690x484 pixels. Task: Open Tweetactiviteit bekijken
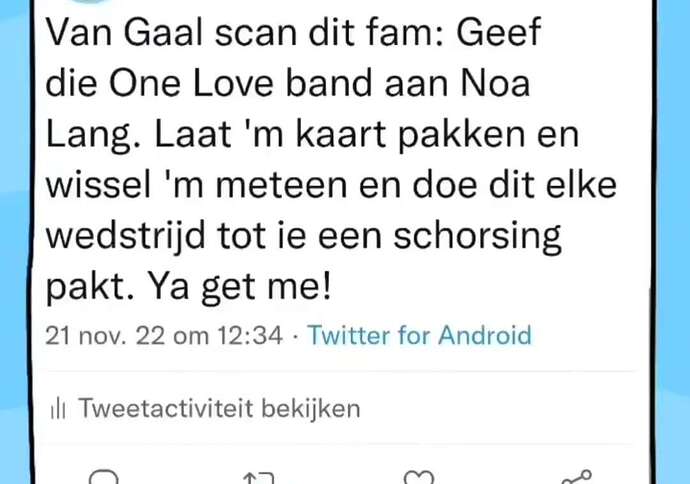219,408
